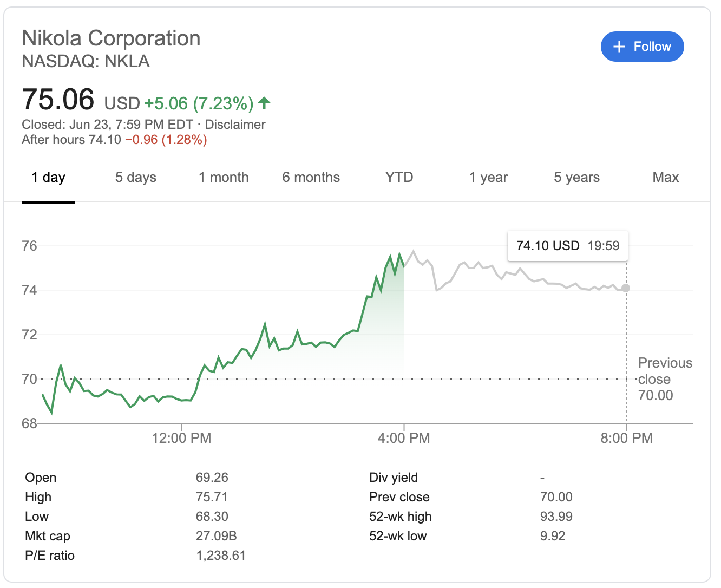Select the 1 day tab
Image resolution: width=721 pixels, height=588 pixels.
[x=48, y=178]
